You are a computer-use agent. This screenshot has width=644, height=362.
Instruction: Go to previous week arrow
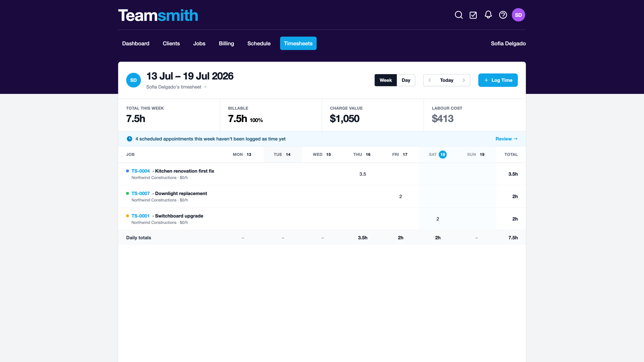[x=430, y=80]
